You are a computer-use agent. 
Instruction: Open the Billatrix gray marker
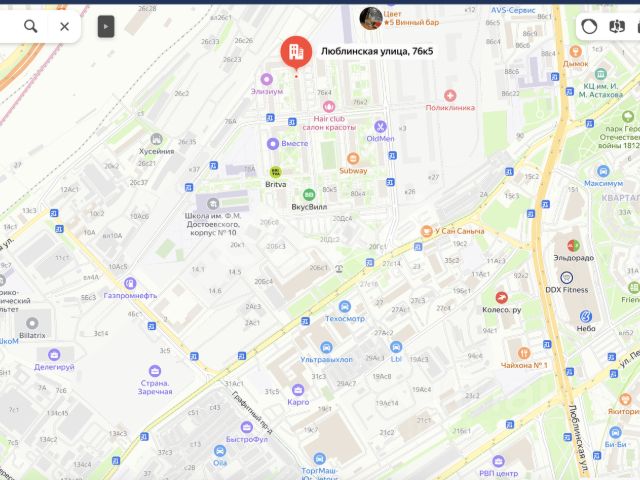pos(32,324)
